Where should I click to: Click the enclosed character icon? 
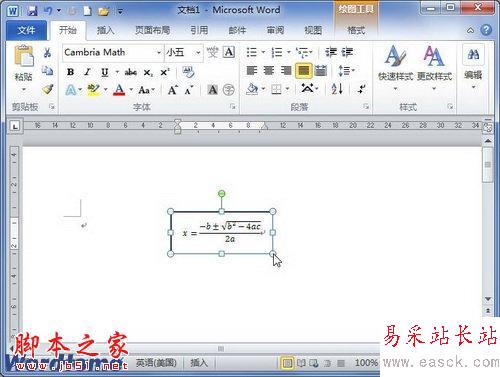coord(228,90)
